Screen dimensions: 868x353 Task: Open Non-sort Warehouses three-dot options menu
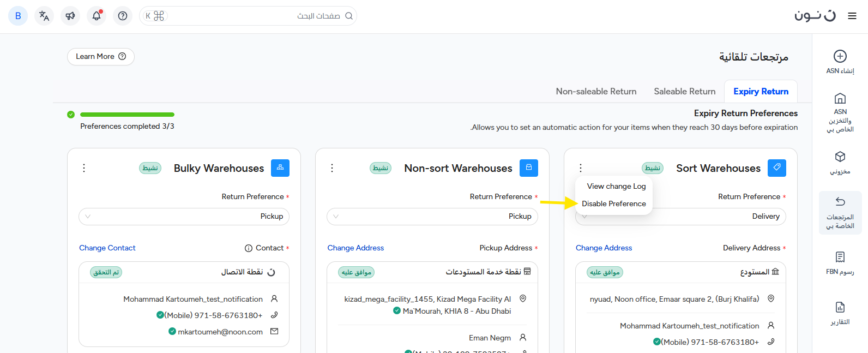coord(332,168)
